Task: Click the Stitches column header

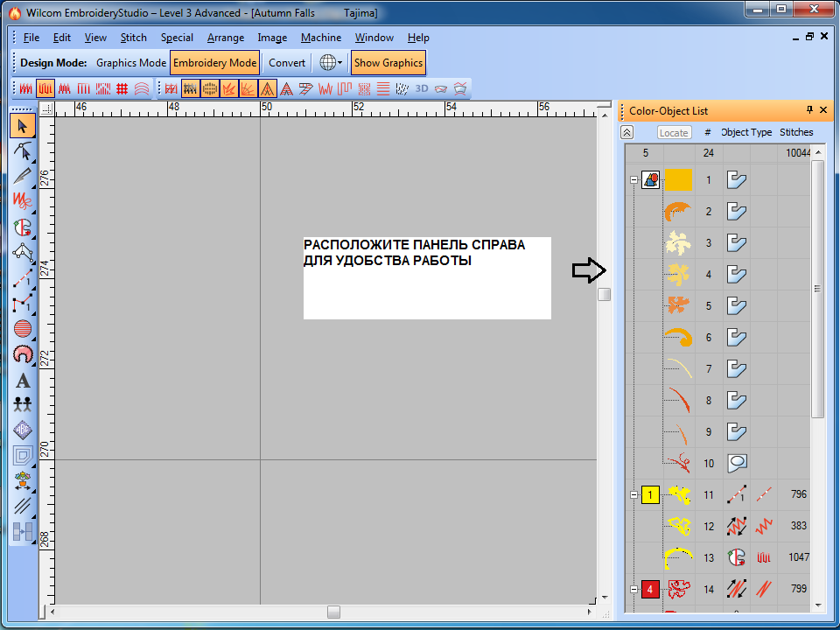Action: click(796, 132)
